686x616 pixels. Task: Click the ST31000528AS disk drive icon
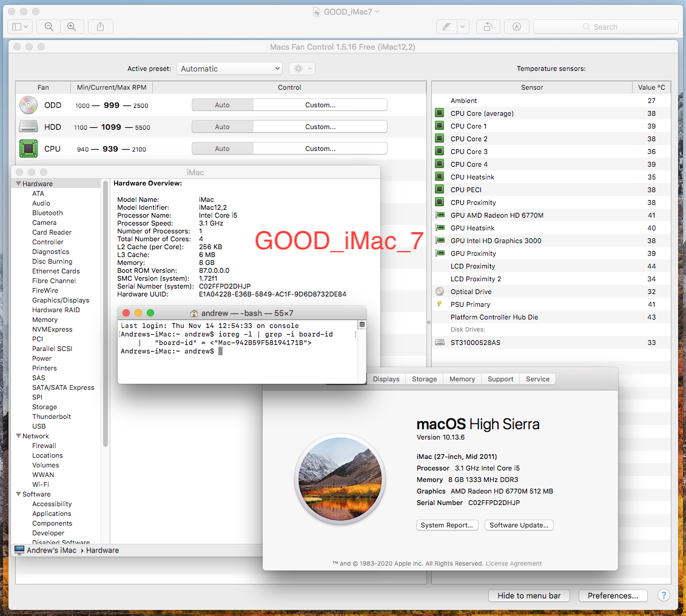(x=440, y=343)
